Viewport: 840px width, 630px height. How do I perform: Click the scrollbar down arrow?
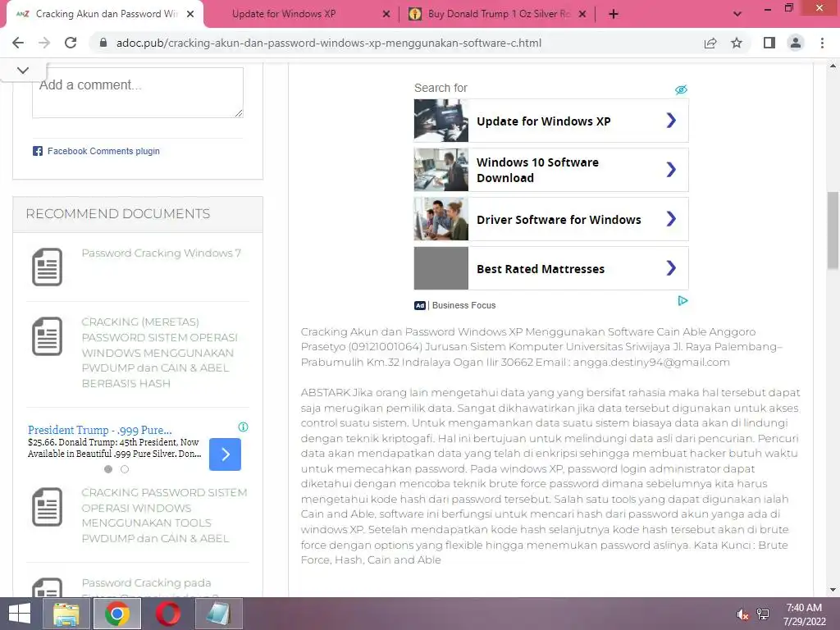point(833,590)
